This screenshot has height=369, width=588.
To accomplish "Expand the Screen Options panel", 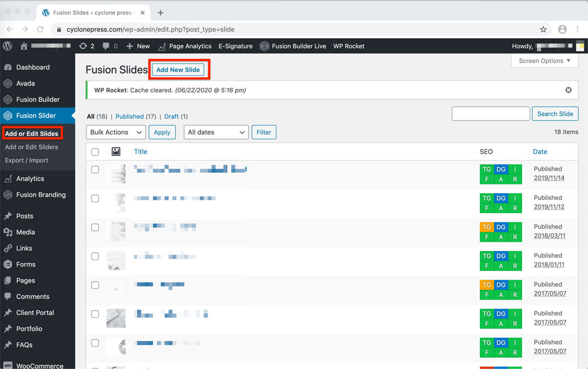I will coord(544,61).
